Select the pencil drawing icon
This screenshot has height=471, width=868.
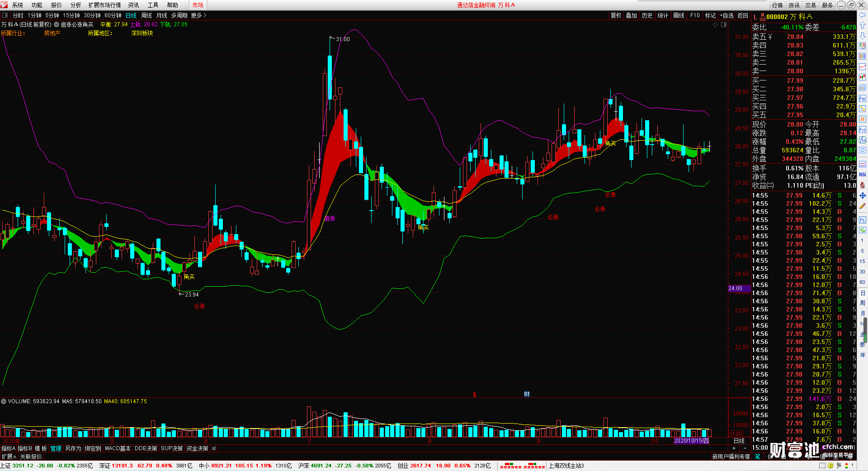(863, 206)
